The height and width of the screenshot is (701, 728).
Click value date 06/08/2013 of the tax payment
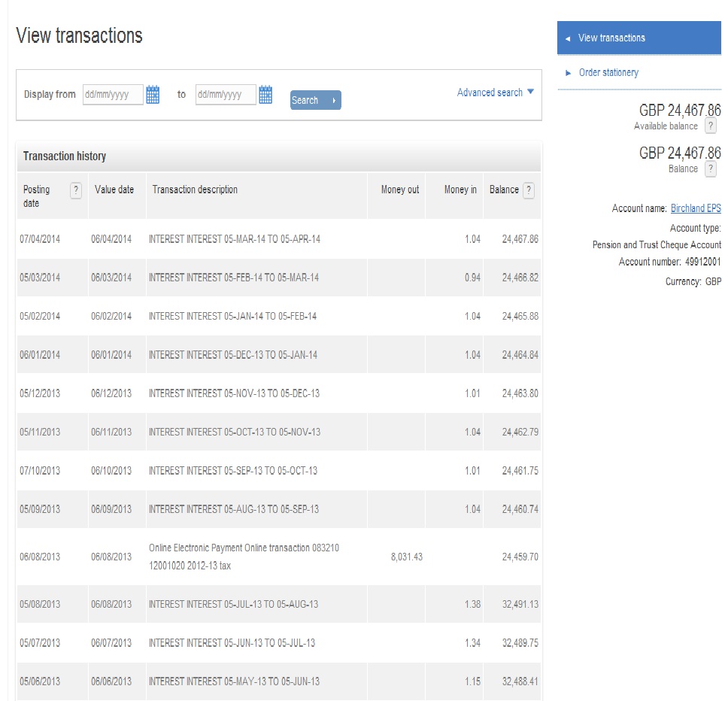pos(111,557)
